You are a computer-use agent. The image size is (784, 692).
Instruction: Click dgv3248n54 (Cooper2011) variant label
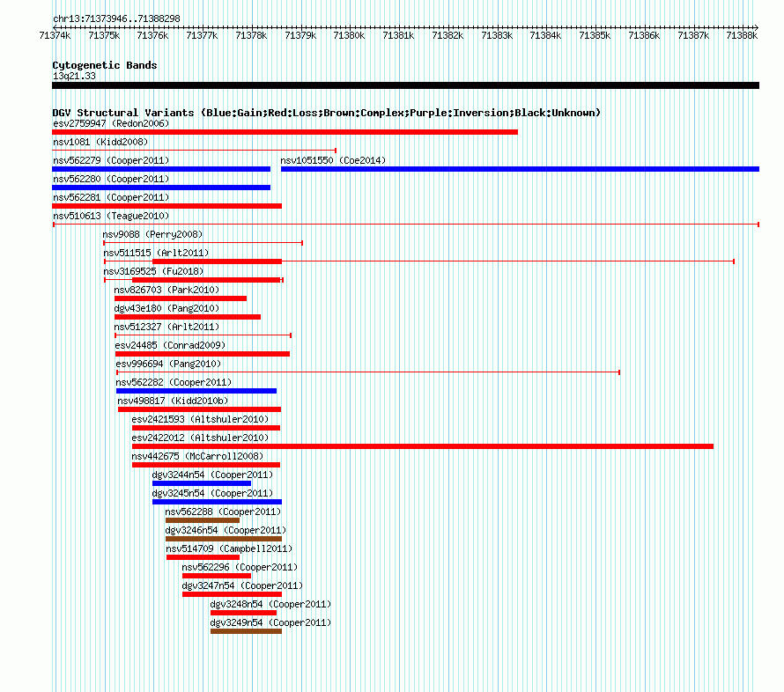click(270, 604)
